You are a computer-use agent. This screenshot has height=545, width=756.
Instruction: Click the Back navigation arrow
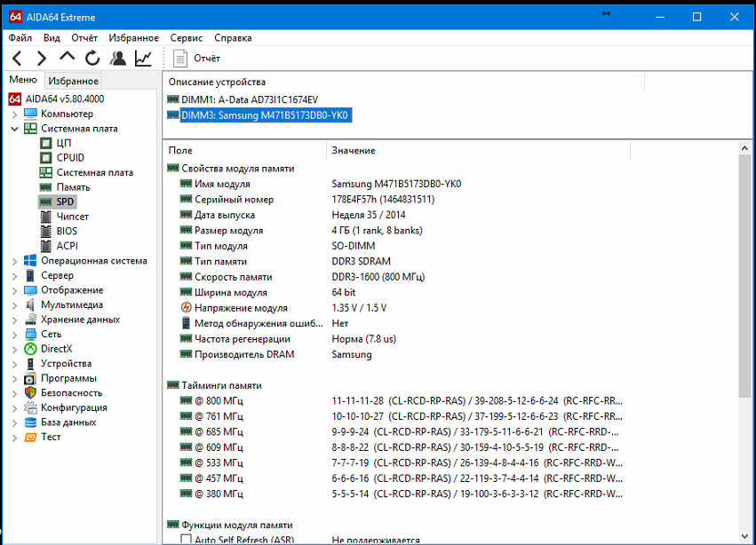[x=17, y=59]
